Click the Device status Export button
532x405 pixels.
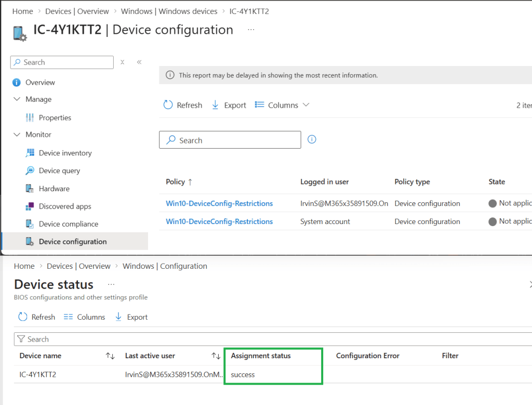(x=131, y=317)
